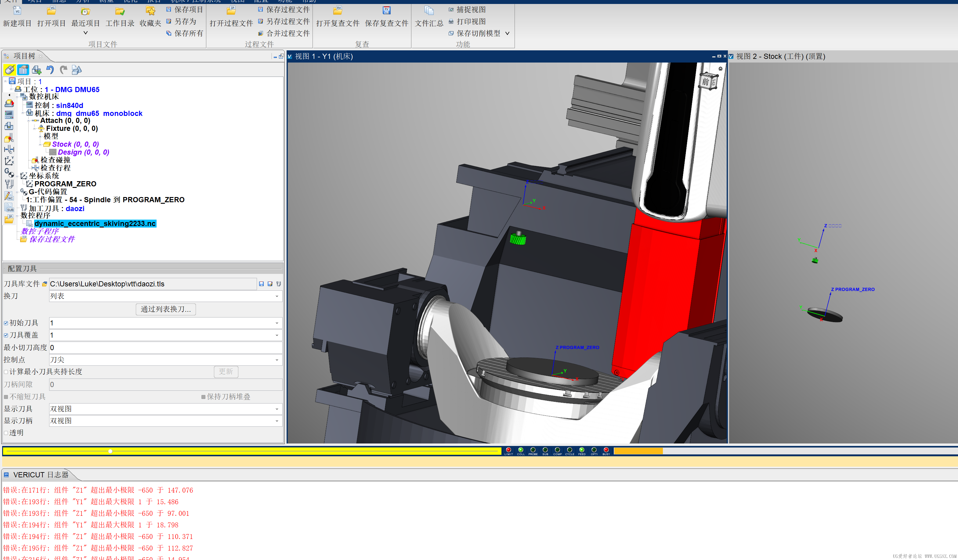Click 合并过程文件 in the ribbon
This screenshot has height=560, width=958.
pyautogui.click(x=284, y=34)
